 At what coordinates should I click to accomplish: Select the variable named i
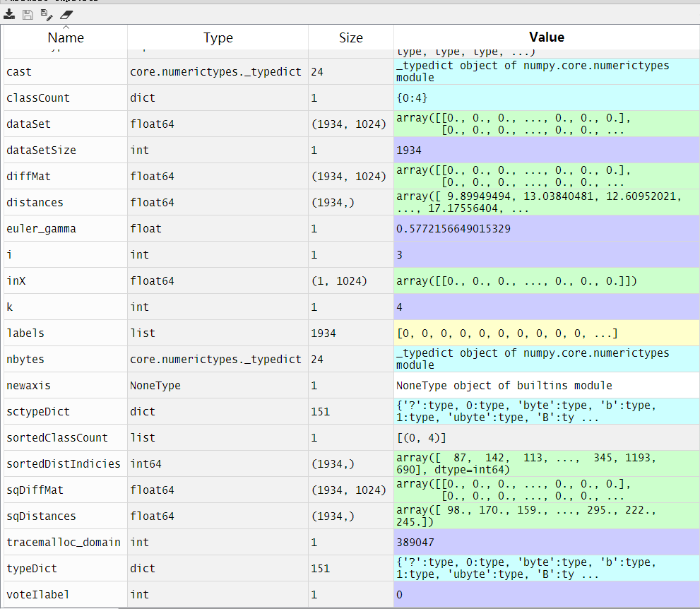click(9, 254)
